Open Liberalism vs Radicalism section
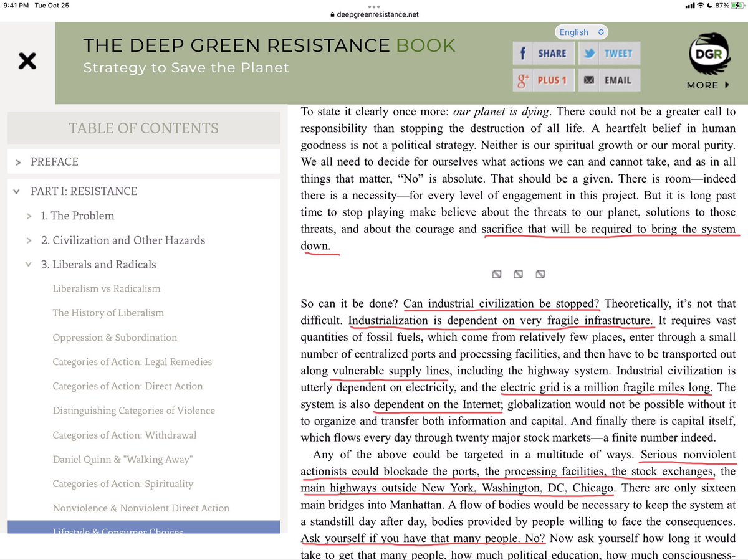This screenshot has height=560, width=748. (106, 288)
